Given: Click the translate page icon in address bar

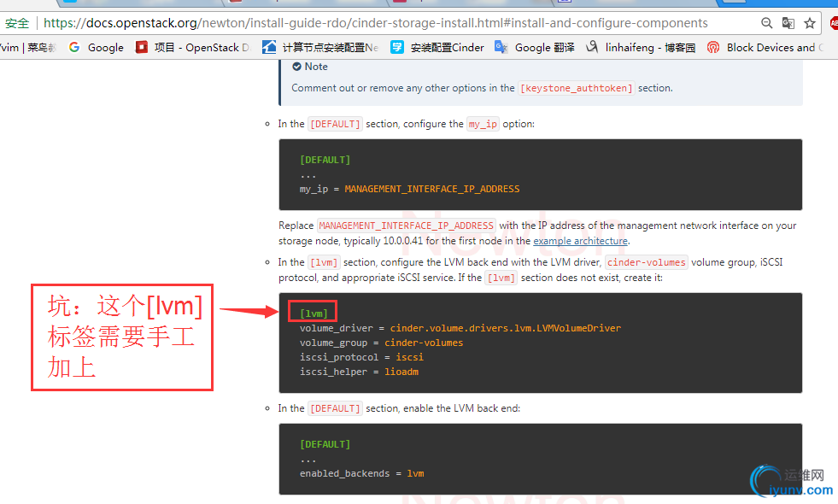Looking at the screenshot, I should coord(788,23).
